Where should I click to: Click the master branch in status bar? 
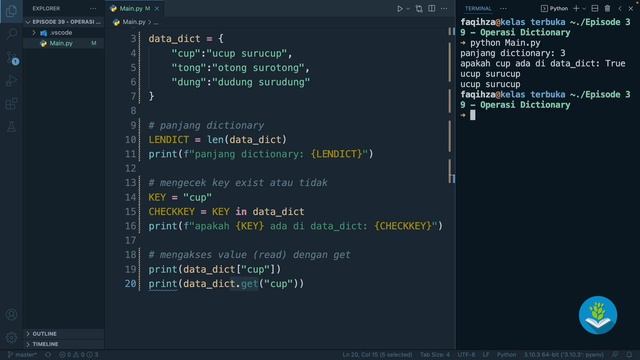pos(22,355)
